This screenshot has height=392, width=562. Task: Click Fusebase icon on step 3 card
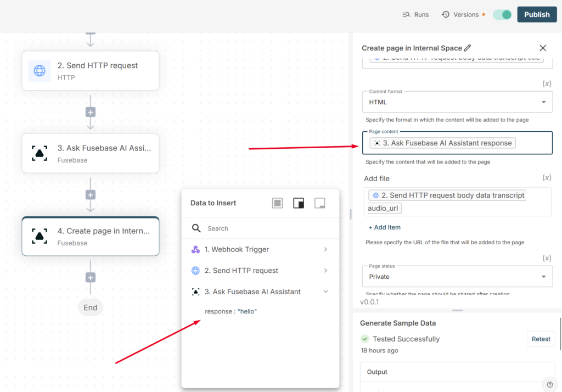[x=40, y=153]
